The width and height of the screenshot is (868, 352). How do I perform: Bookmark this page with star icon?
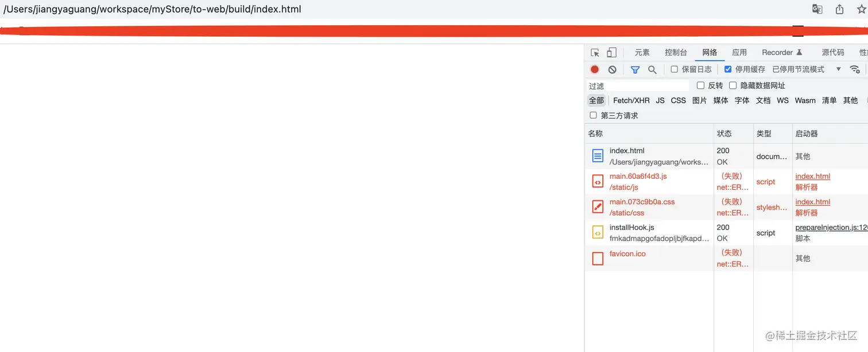point(861,9)
